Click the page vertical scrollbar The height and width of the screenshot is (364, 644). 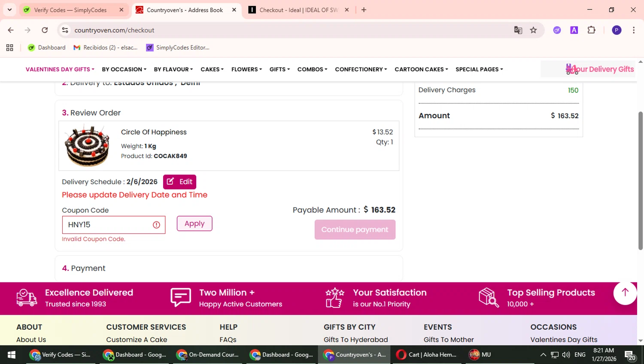(641, 180)
